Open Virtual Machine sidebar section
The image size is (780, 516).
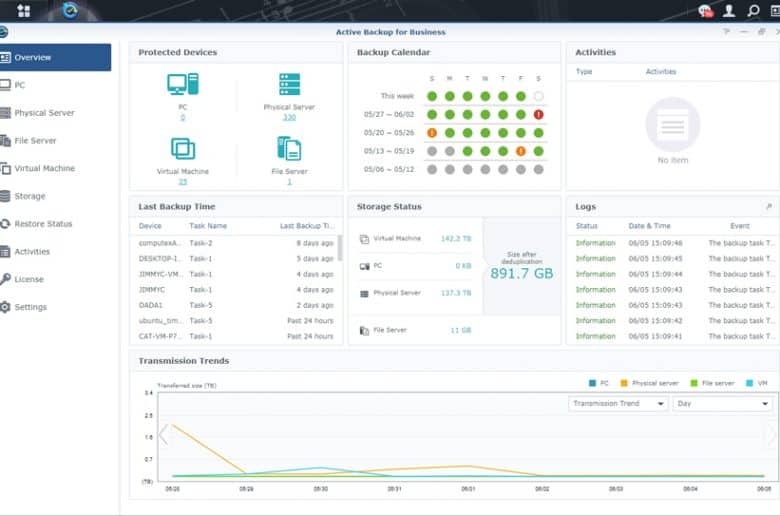pyautogui.click(x=55, y=169)
